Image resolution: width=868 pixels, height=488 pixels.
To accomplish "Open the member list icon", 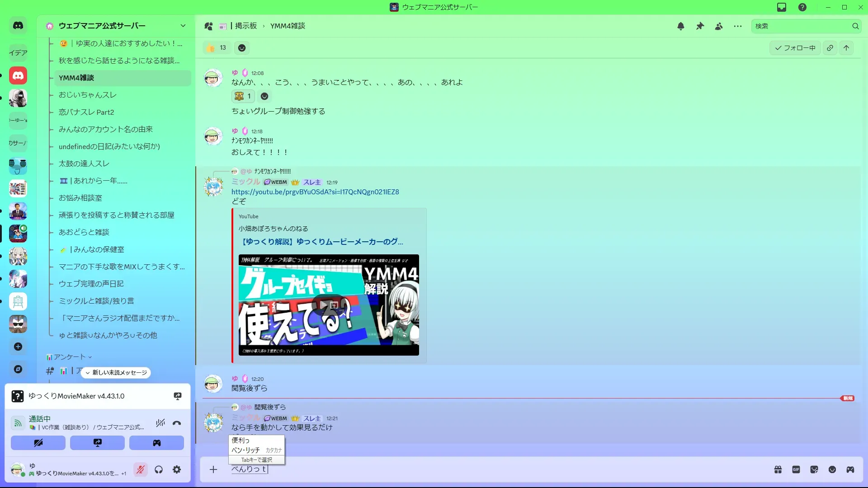I will [x=719, y=26].
